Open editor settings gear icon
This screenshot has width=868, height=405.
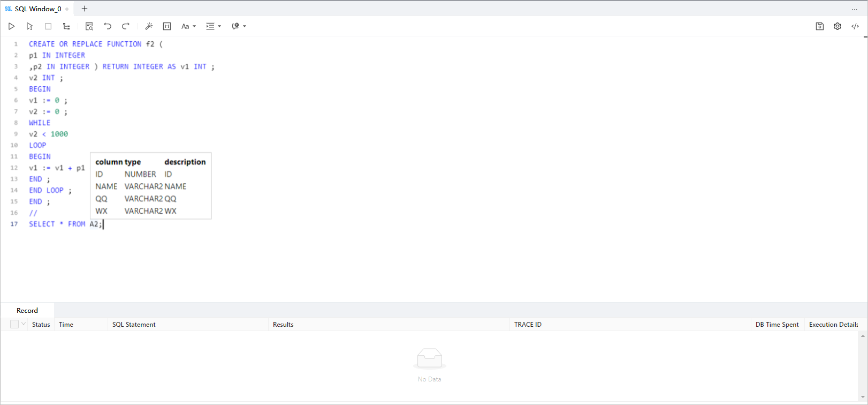[x=837, y=26]
